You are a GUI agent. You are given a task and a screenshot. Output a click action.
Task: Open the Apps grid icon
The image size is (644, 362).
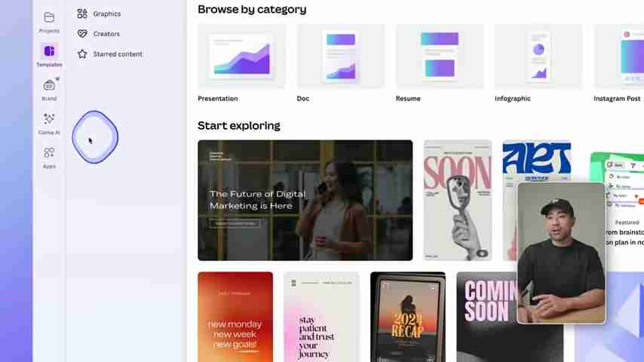(49, 153)
